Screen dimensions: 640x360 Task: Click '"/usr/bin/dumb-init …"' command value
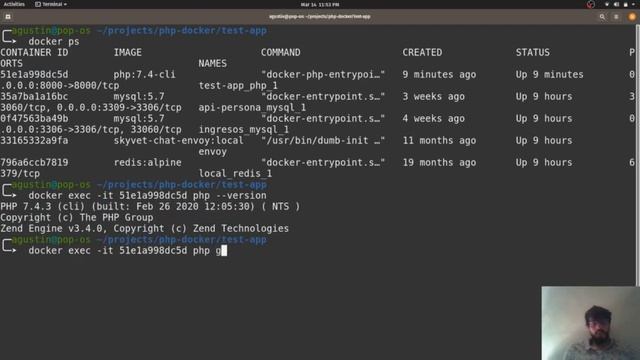[x=323, y=140]
